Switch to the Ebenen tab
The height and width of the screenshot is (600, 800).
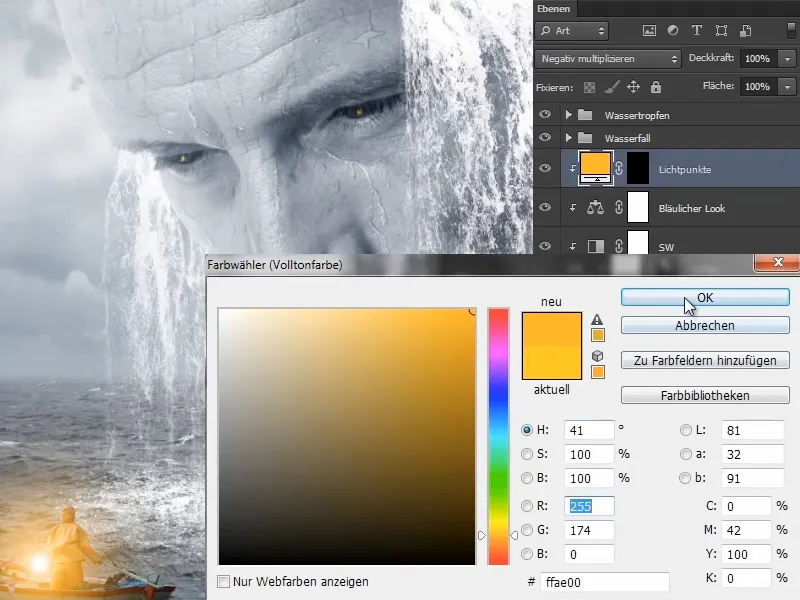[x=554, y=9]
